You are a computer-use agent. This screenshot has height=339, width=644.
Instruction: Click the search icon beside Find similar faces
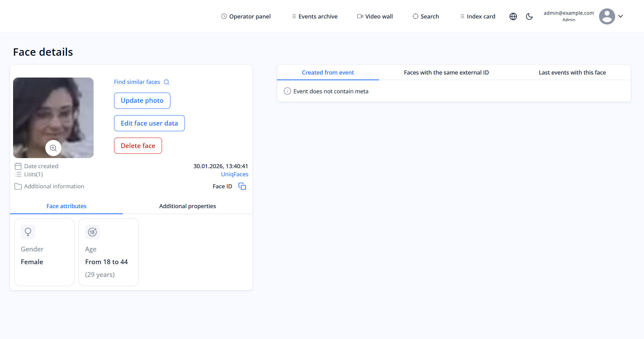[166, 82]
